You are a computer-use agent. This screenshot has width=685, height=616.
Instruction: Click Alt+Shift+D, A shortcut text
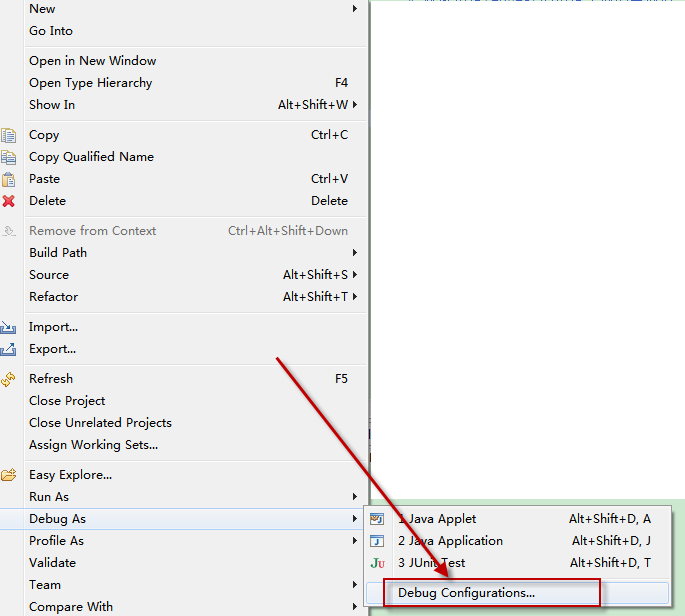[610, 519]
